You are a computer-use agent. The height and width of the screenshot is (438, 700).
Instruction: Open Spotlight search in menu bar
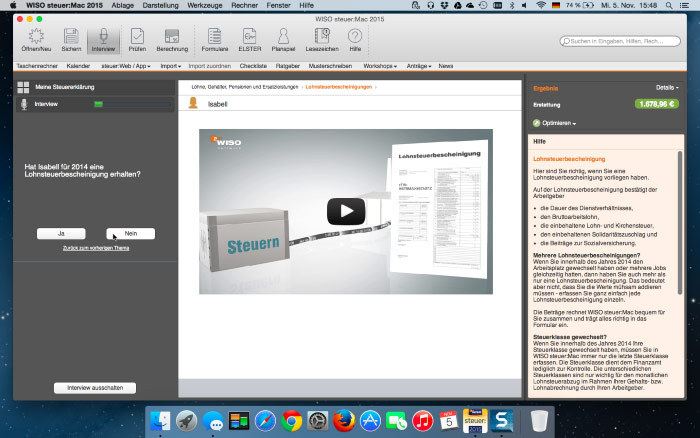point(669,5)
